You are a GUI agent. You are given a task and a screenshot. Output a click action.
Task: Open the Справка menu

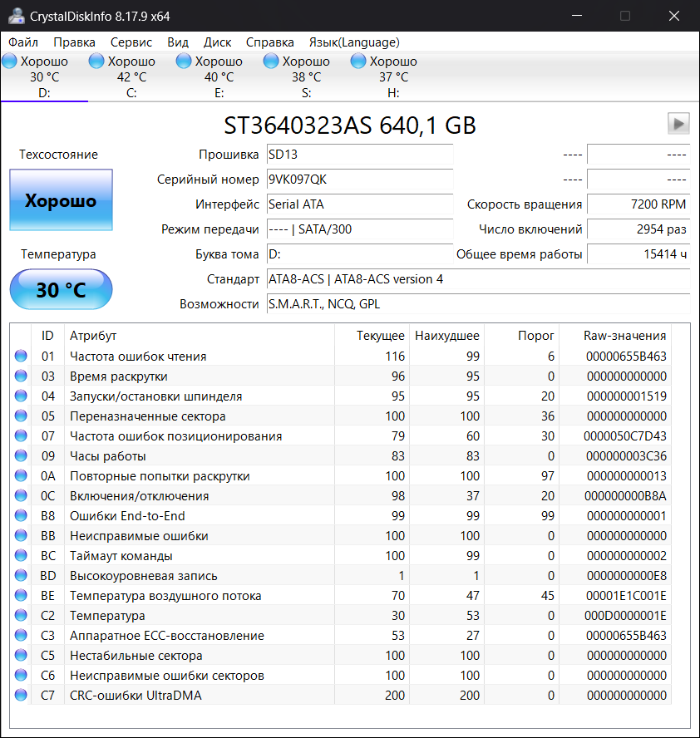pyautogui.click(x=269, y=42)
